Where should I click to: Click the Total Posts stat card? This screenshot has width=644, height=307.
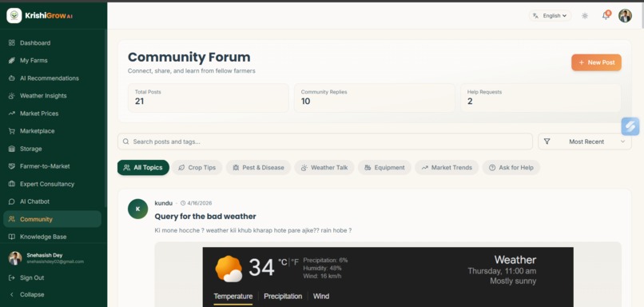[209, 98]
